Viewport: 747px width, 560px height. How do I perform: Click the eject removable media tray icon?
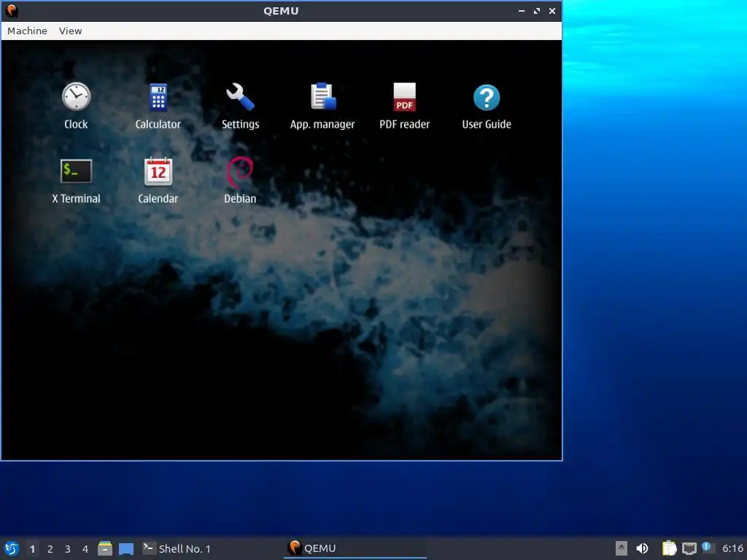tap(622, 548)
